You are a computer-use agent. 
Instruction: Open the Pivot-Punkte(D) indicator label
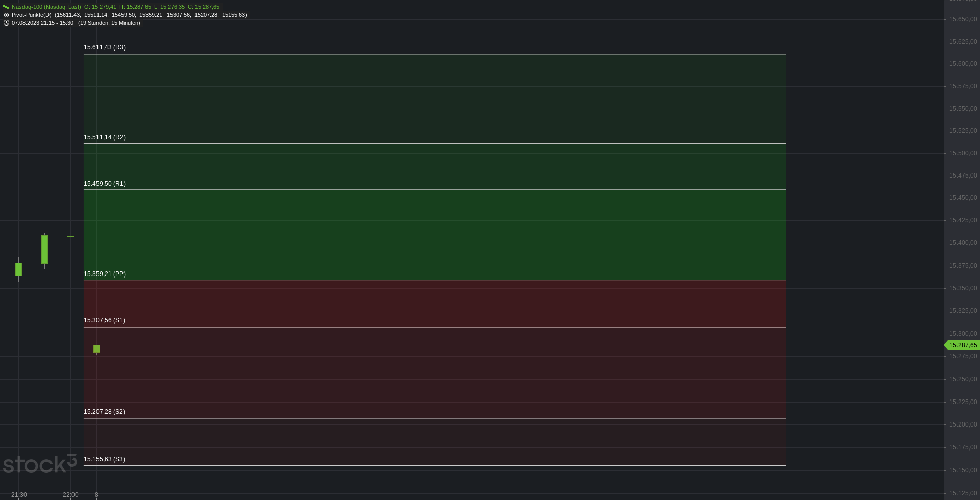point(32,15)
